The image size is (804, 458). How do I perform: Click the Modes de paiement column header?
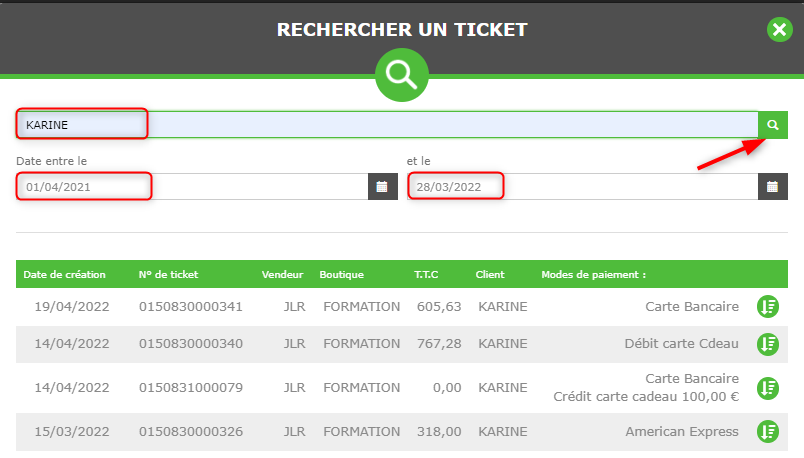(x=594, y=274)
